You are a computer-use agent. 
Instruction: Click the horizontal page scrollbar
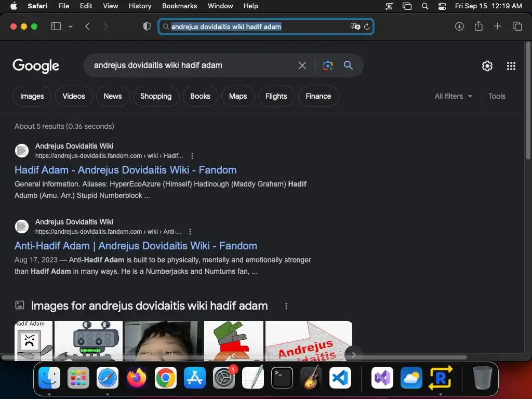click(x=234, y=357)
